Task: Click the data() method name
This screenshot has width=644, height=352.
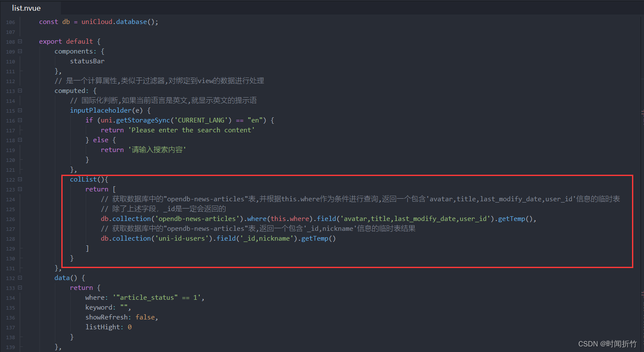Action: [x=62, y=278]
